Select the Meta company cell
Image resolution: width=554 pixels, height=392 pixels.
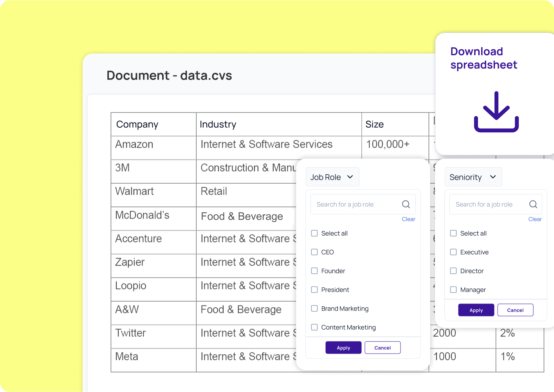pos(153,360)
